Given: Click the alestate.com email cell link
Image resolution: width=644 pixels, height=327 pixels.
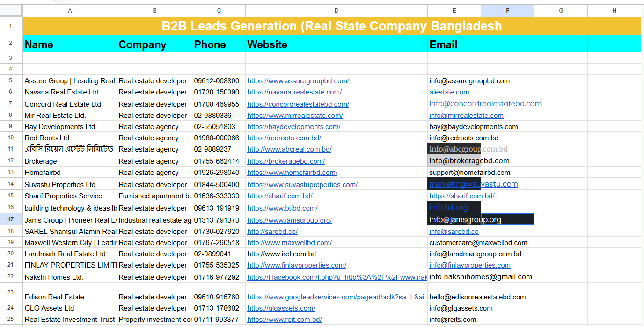Looking at the screenshot, I should [x=449, y=92].
